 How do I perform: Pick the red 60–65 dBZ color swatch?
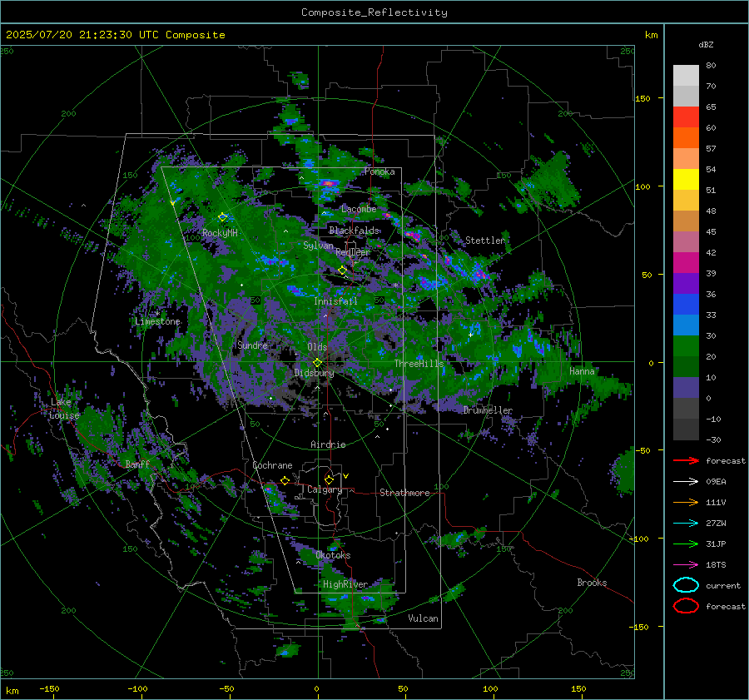pyautogui.click(x=686, y=117)
